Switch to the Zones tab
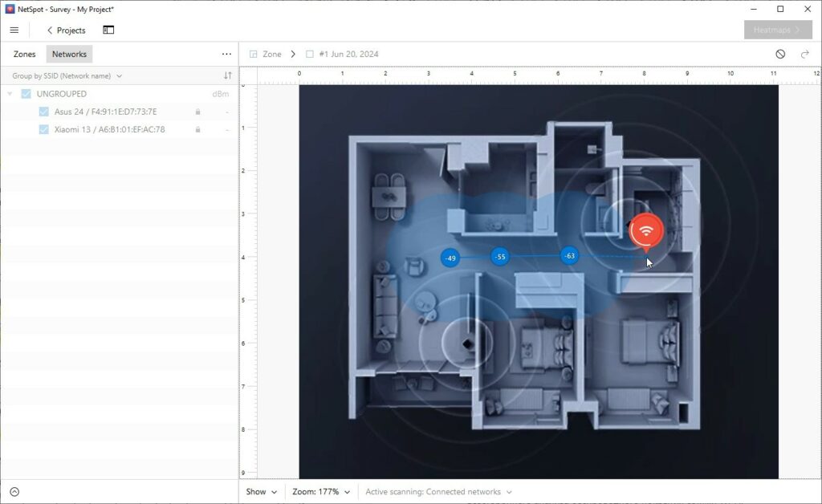822x504 pixels. click(25, 54)
